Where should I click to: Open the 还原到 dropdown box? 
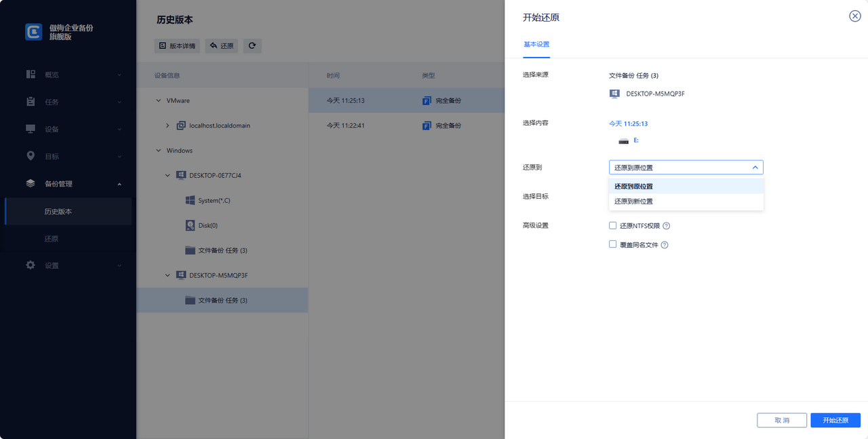(686, 168)
